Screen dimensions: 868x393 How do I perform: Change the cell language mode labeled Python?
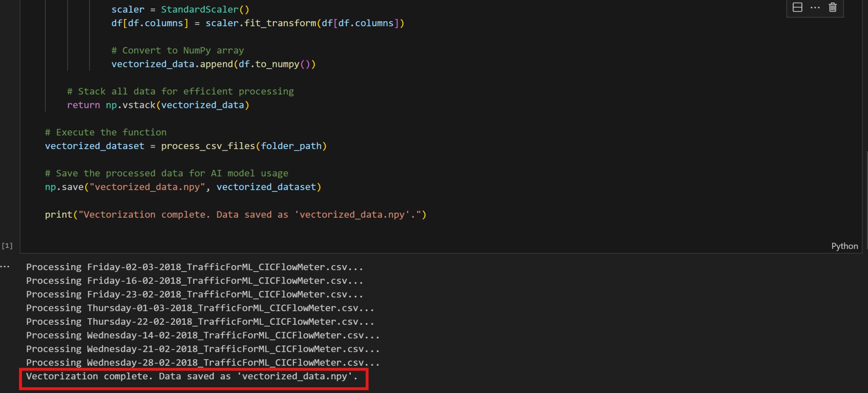tap(844, 246)
